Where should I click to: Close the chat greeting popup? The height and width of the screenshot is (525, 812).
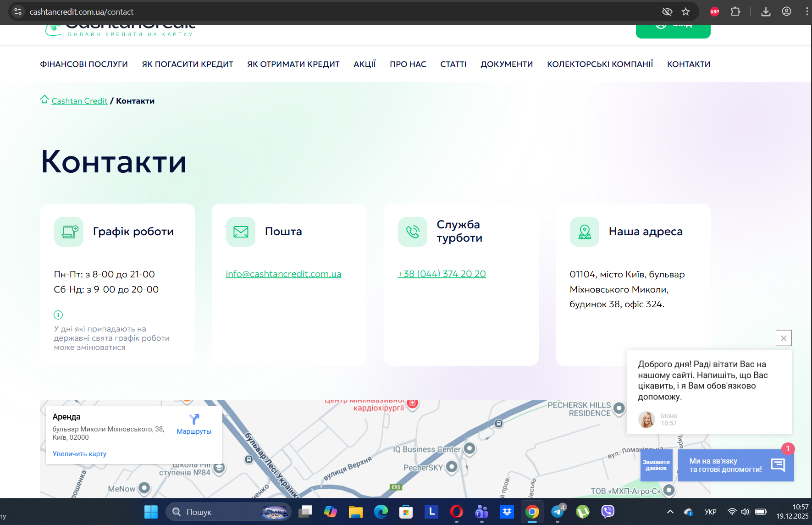(x=784, y=338)
